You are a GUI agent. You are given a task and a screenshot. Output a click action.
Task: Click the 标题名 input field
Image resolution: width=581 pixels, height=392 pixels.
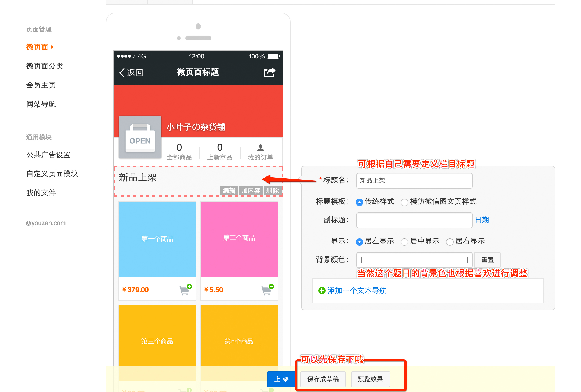[414, 181]
